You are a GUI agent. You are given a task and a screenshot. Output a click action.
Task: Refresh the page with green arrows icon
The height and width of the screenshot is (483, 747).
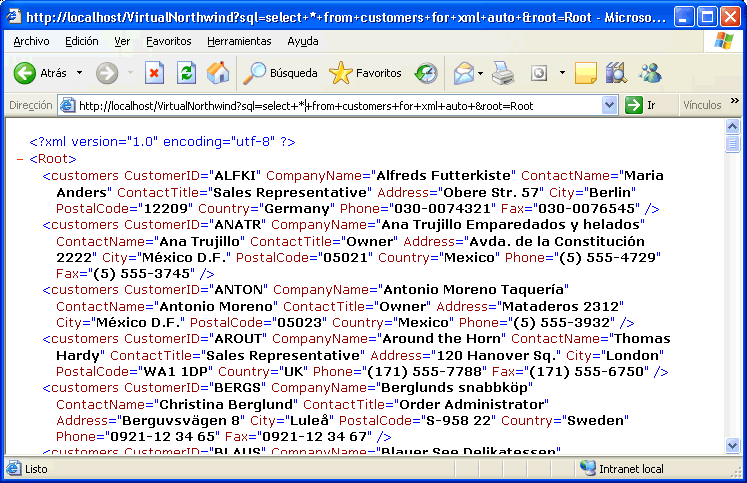pyautogui.click(x=186, y=73)
